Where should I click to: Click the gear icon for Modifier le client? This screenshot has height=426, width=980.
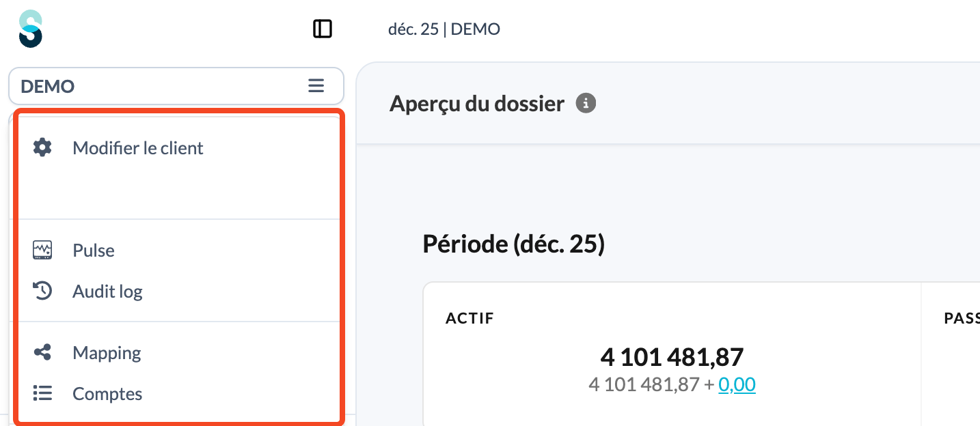point(42,147)
